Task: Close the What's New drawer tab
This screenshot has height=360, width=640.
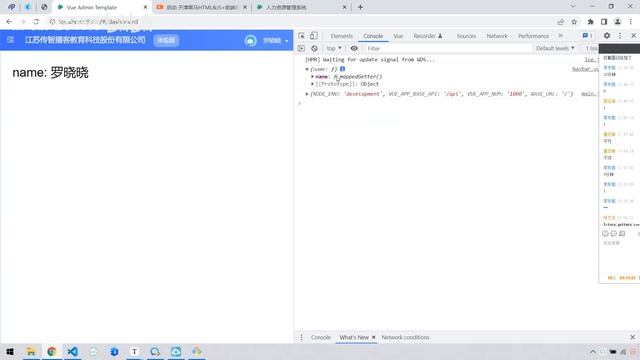Action: (x=373, y=337)
